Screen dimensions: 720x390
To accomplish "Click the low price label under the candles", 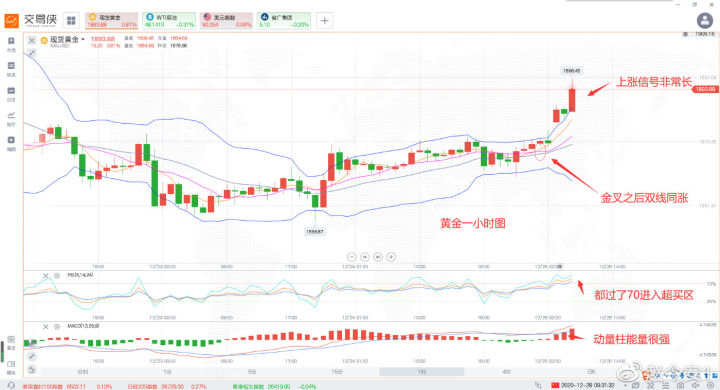I will [315, 232].
